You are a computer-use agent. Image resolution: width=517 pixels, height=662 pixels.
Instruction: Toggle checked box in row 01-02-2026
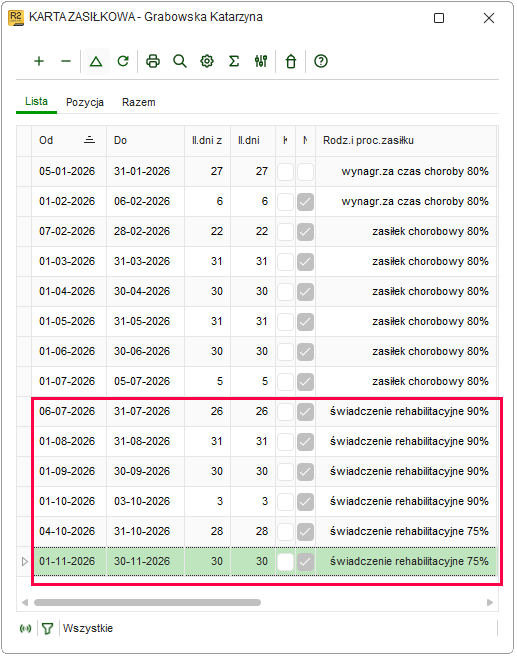pos(305,202)
